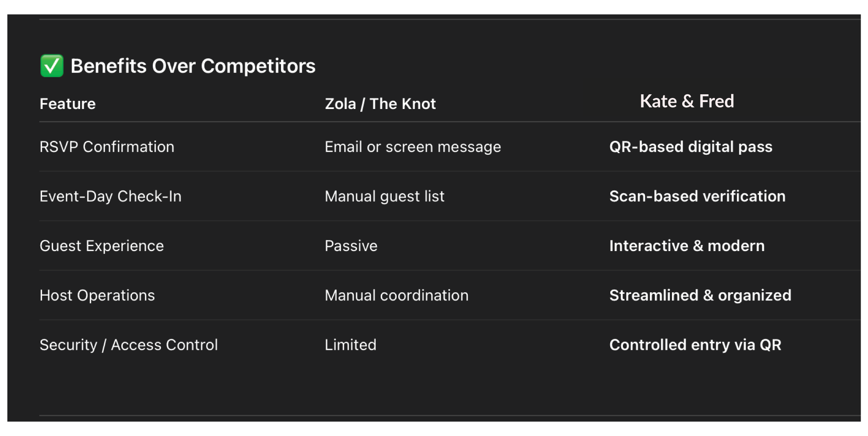Click the "QR-based digital pass" cell
The width and height of the screenshot is (868, 436).
tap(691, 147)
